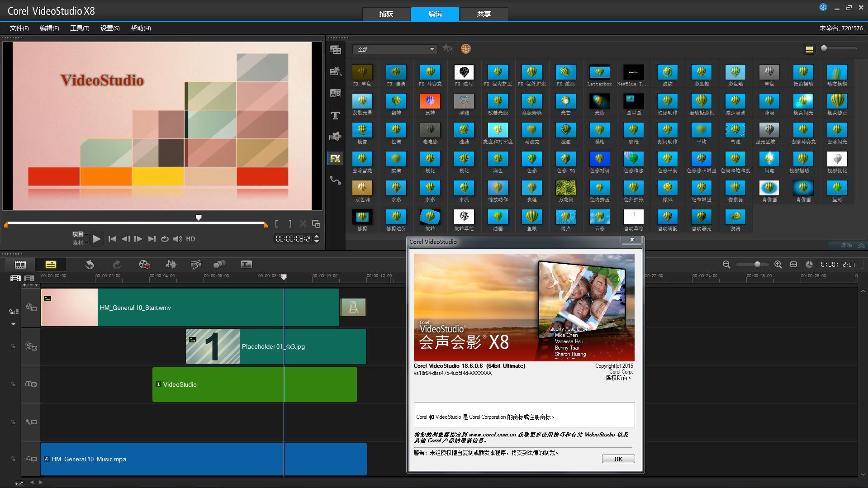Set the Mark-out bracket in preview
Image resolution: width=868 pixels, height=488 pixels.
point(290,224)
